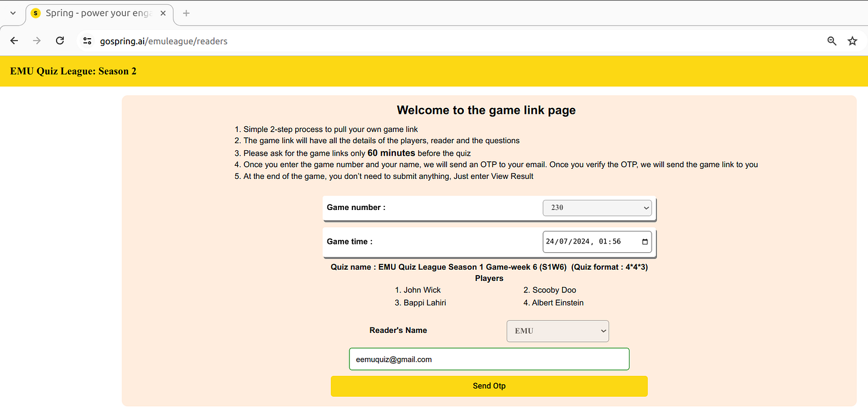Open the Reader's Name dropdown showing EMU
Screen dimensions: 868x417
pos(557,330)
